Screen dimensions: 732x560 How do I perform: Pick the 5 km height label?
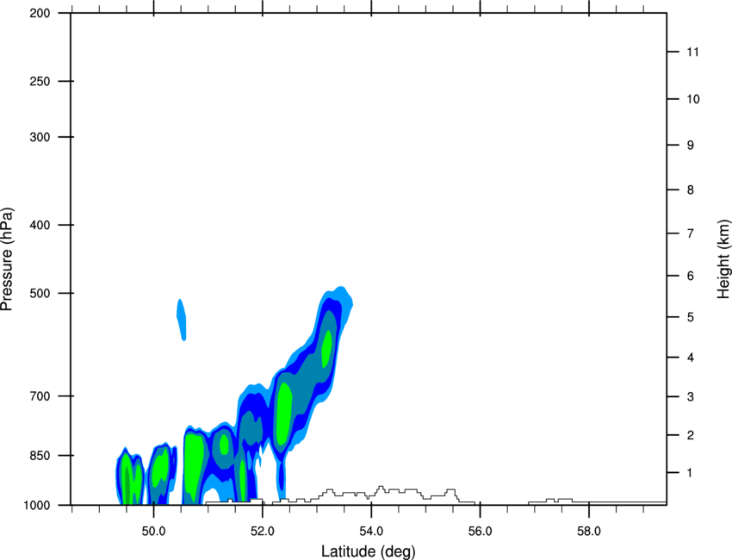(x=691, y=317)
